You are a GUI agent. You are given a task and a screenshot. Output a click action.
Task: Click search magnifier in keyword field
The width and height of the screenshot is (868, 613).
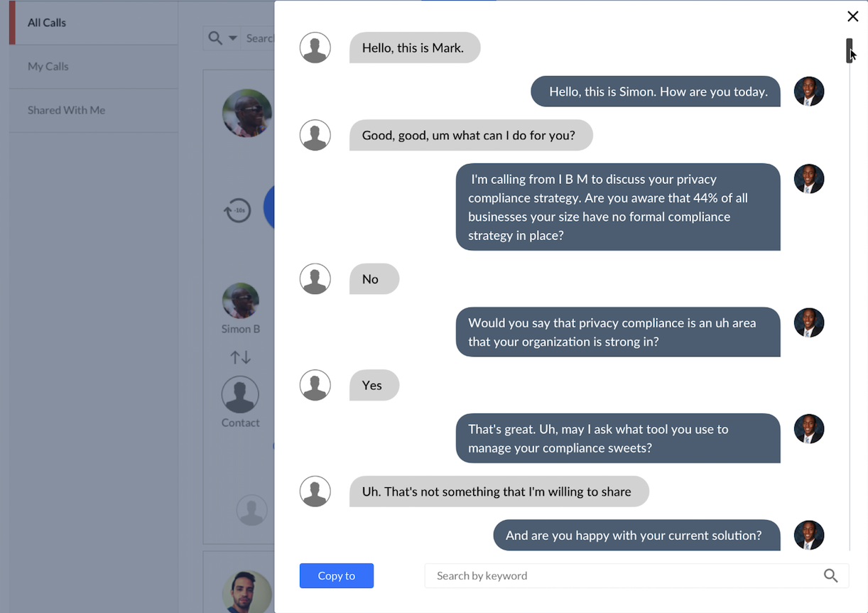click(830, 576)
